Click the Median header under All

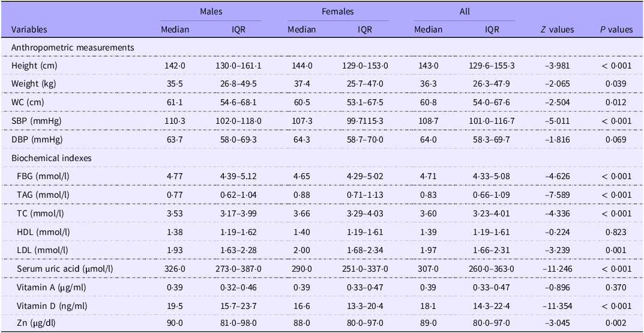coord(429,29)
